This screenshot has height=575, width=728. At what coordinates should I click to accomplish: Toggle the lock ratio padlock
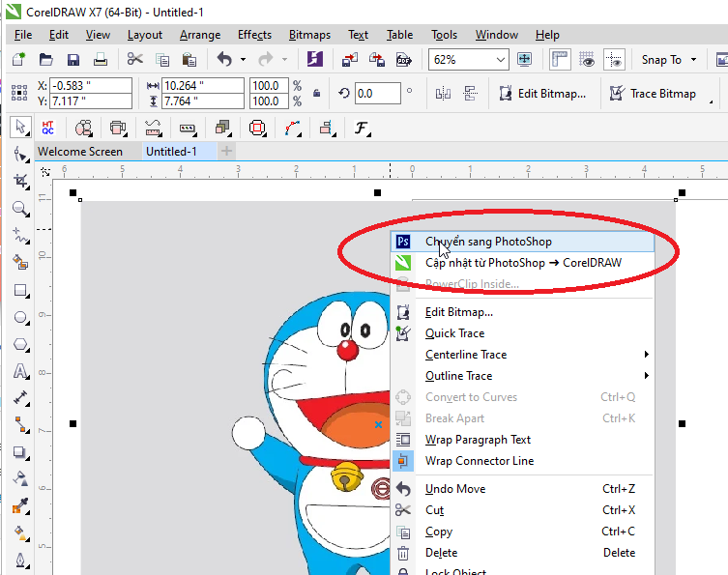click(x=317, y=94)
